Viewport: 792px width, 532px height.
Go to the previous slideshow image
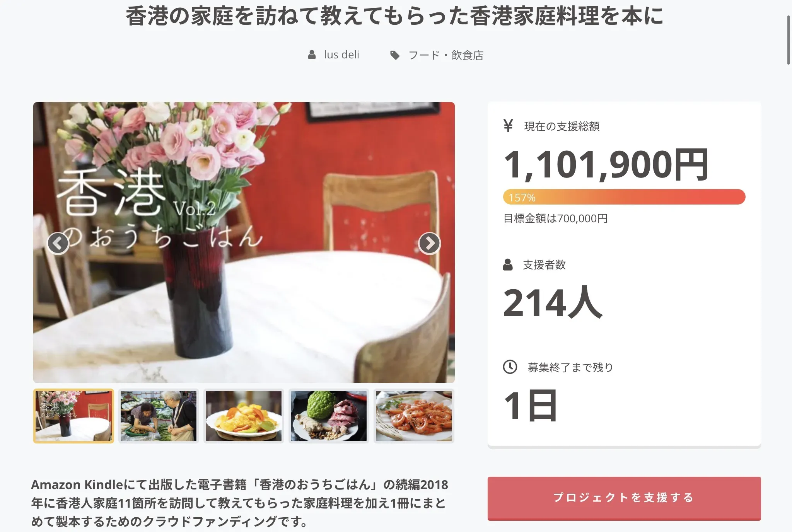point(58,243)
